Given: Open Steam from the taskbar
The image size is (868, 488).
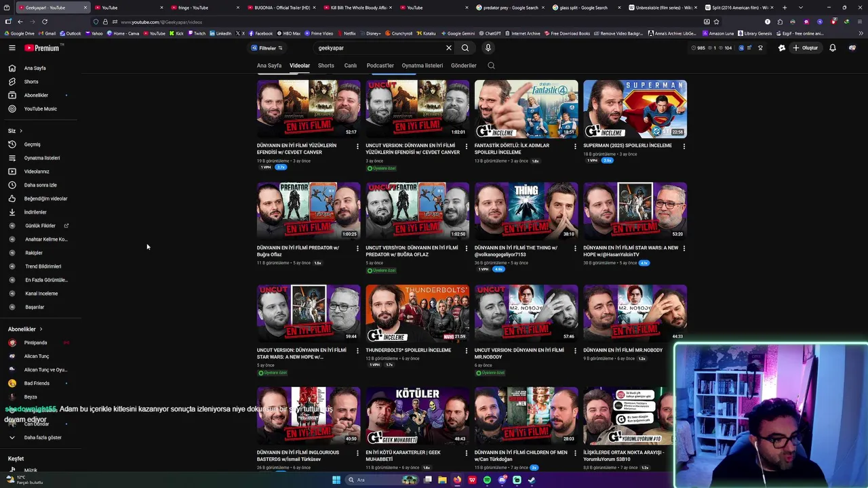Looking at the screenshot, I should point(532,480).
